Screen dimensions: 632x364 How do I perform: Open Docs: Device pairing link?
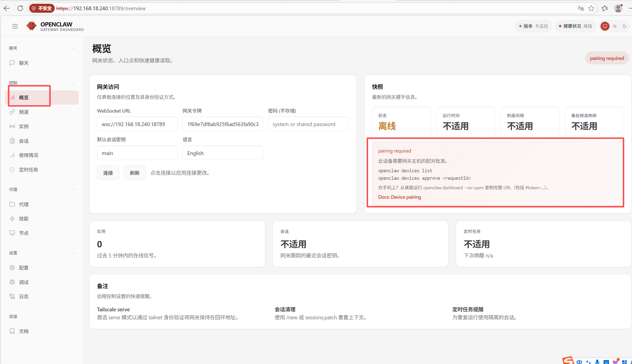tap(399, 197)
